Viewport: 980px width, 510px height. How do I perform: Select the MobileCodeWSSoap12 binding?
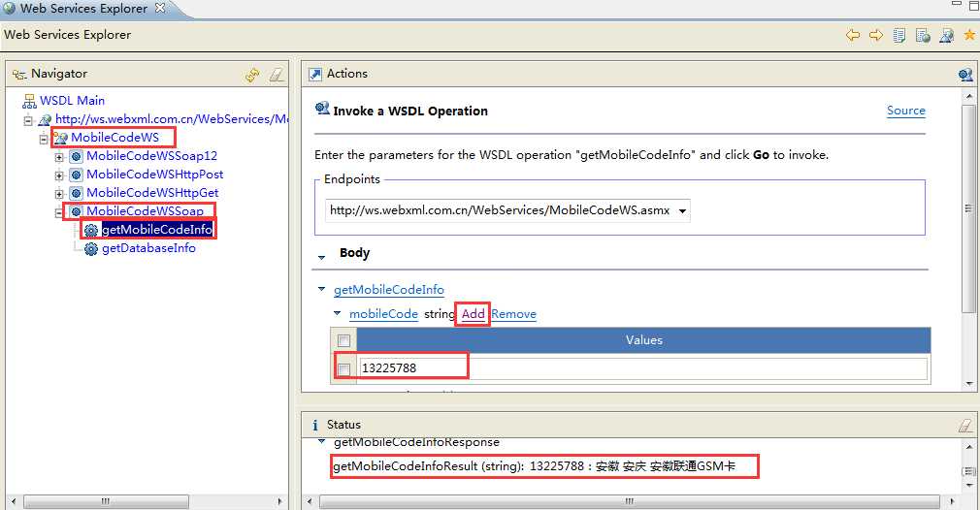pyautogui.click(x=152, y=155)
